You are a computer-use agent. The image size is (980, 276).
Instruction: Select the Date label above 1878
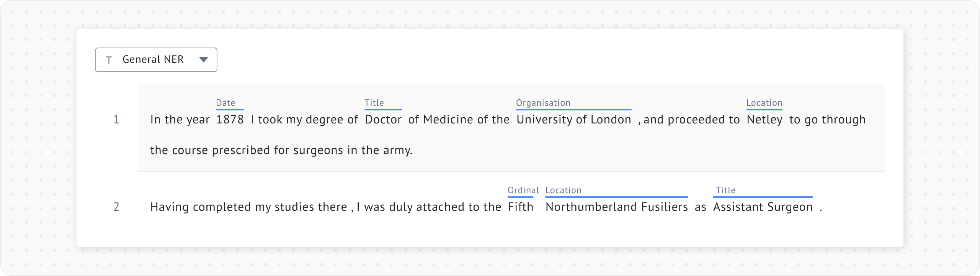pyautogui.click(x=225, y=103)
